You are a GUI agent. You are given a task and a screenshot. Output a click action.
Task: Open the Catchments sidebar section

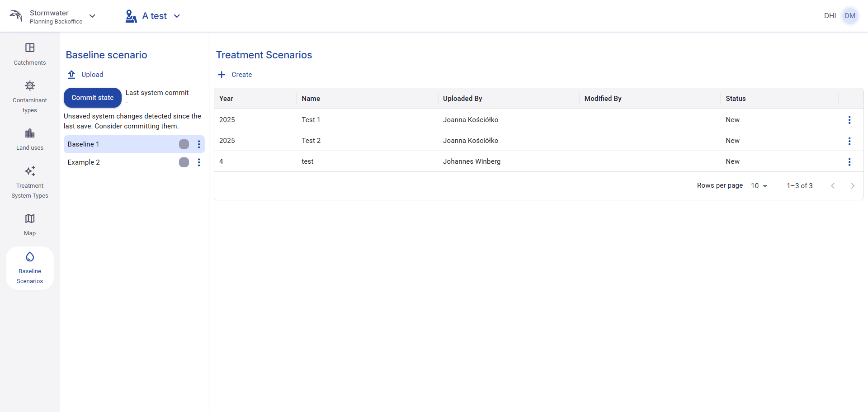[30, 54]
